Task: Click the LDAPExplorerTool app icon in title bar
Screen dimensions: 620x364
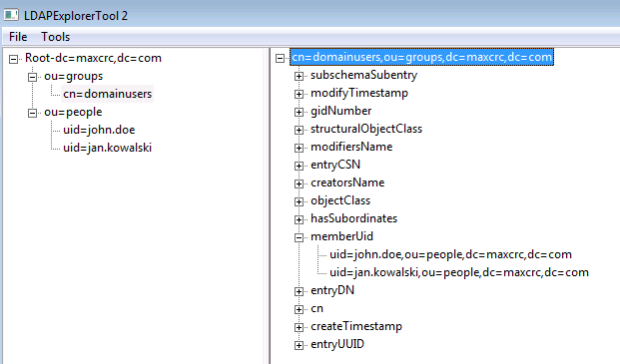Action: point(11,15)
